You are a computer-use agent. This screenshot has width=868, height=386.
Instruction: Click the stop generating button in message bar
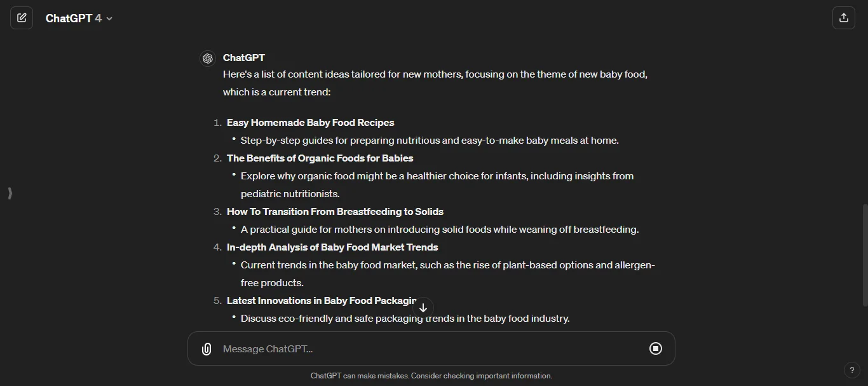point(655,348)
